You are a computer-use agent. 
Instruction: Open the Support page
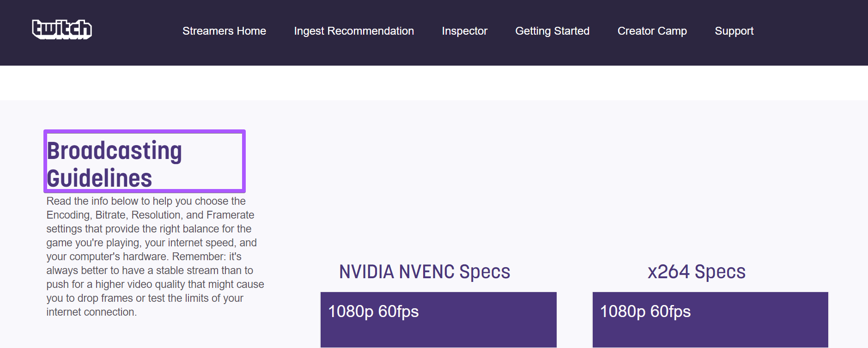coord(734,31)
